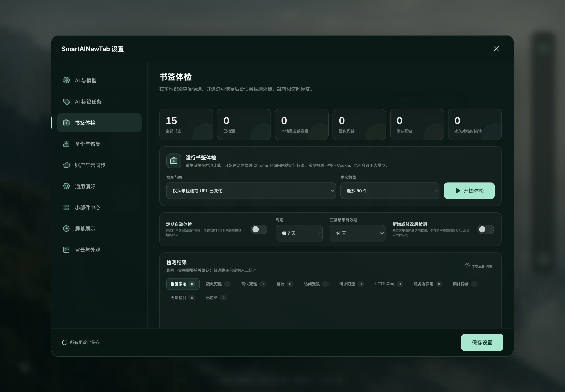Toggle the 新增或修改后检测 switch
The image size is (565, 392).
coord(486,229)
